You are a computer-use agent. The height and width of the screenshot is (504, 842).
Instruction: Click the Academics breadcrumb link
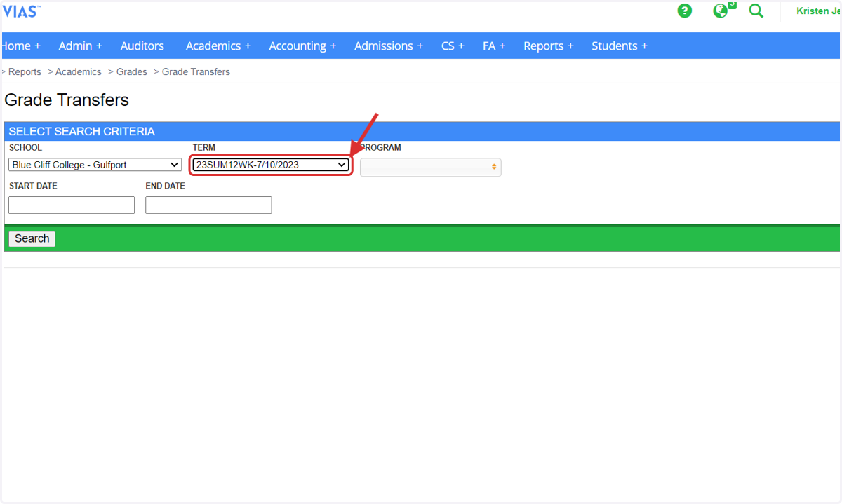click(x=79, y=72)
